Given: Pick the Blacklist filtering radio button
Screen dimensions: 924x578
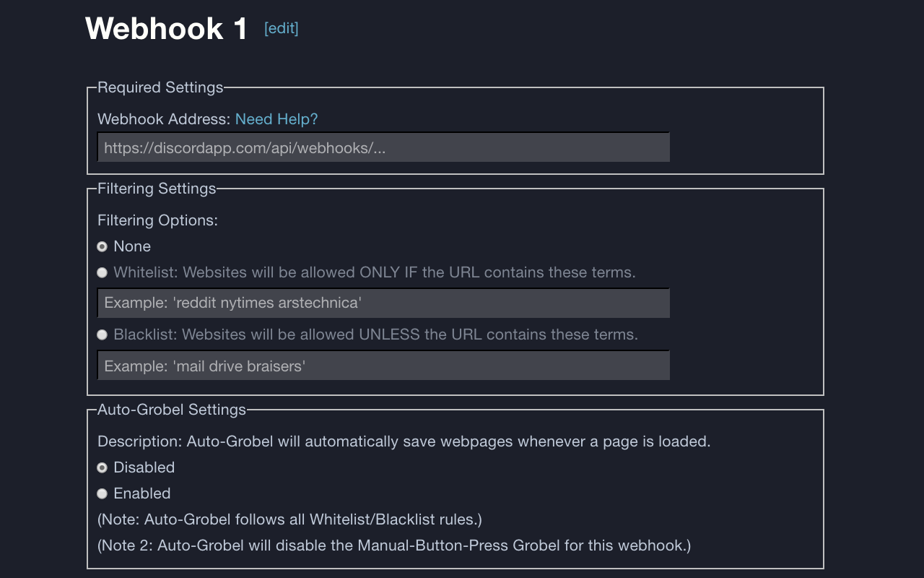Looking at the screenshot, I should (x=103, y=335).
